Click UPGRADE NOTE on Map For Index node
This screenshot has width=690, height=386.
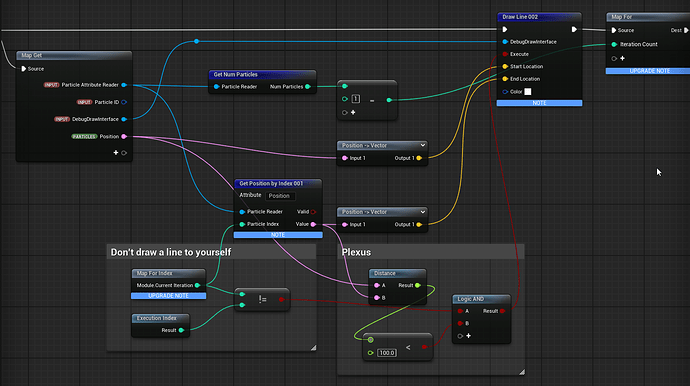point(169,296)
